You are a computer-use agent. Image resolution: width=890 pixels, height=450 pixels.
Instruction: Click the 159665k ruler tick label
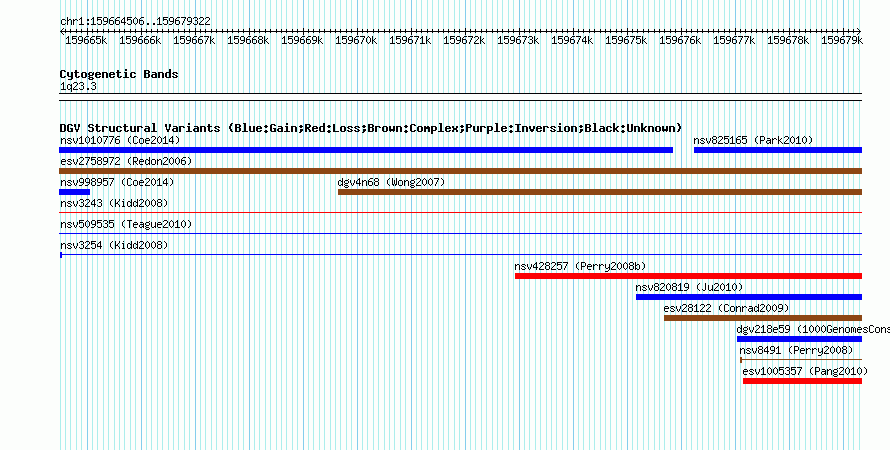86,40
